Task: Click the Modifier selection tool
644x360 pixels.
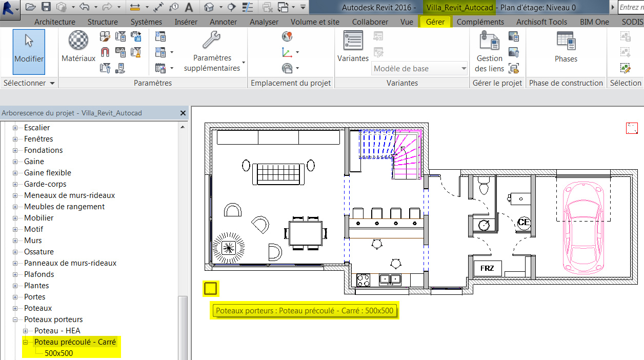Action: click(29, 51)
